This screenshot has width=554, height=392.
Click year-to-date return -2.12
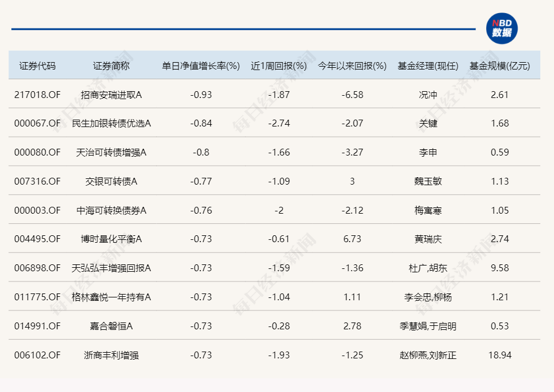[352, 210]
